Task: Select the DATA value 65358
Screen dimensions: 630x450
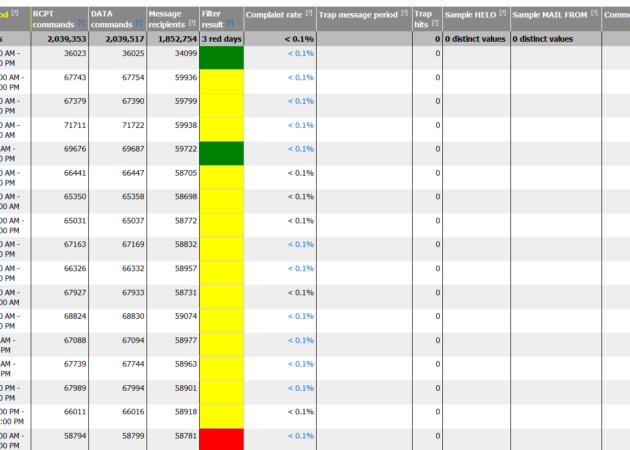Action: click(x=133, y=197)
